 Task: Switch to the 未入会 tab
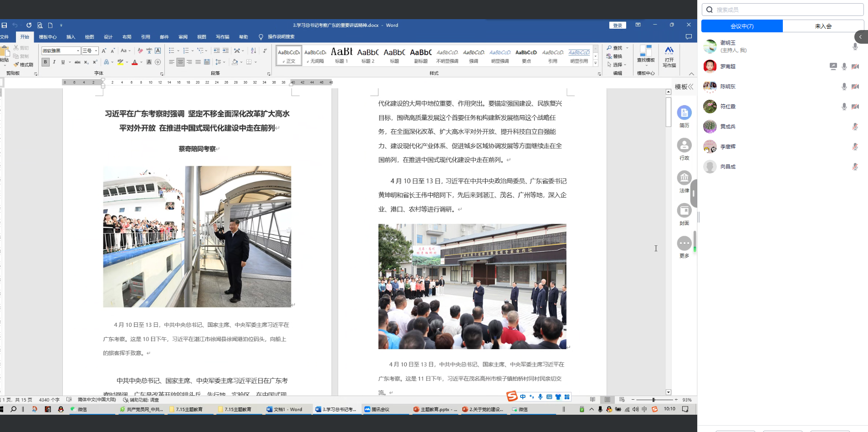coord(823,26)
